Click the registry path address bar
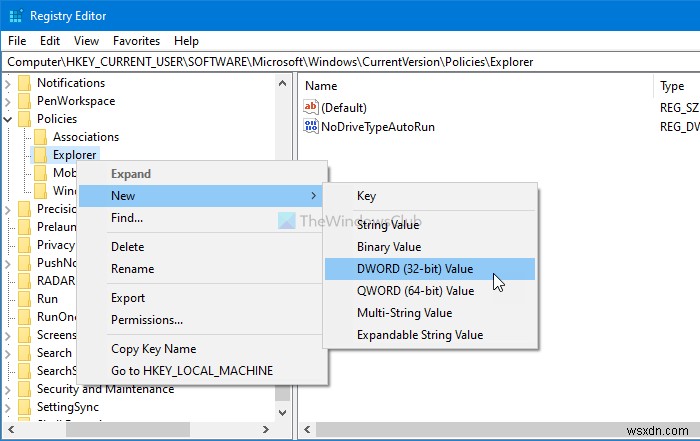This screenshot has height=441, width=700. [x=350, y=62]
